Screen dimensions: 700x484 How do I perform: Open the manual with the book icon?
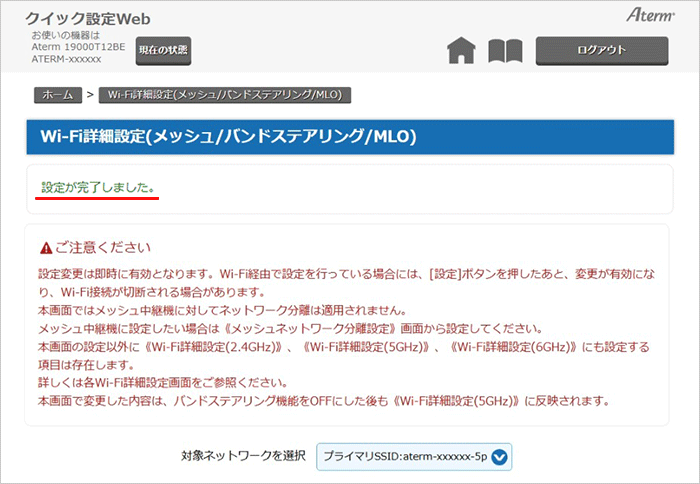click(505, 51)
